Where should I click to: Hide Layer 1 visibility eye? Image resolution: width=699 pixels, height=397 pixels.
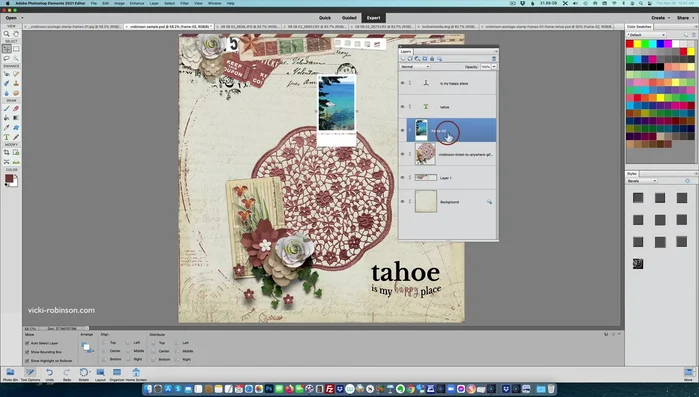(x=403, y=177)
